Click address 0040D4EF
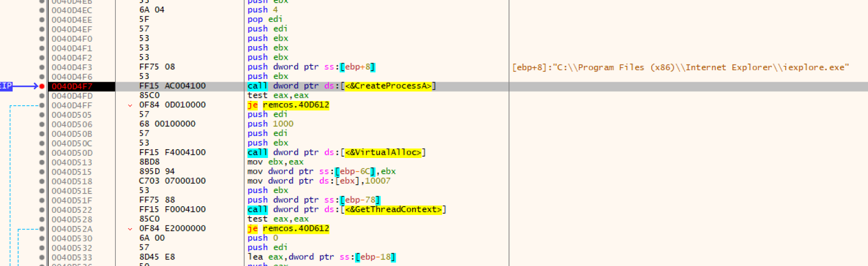 click(x=72, y=29)
